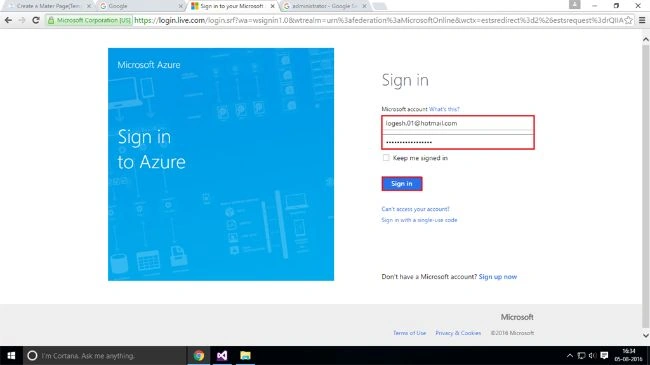
Task: Open the Action Center notifications icon
Action: click(604, 355)
